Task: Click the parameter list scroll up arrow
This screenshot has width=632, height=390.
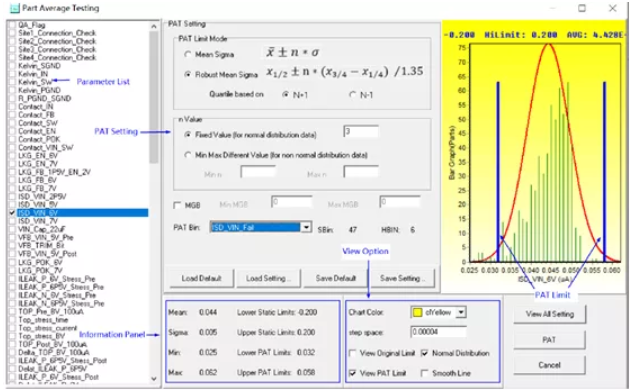Action: (154, 26)
